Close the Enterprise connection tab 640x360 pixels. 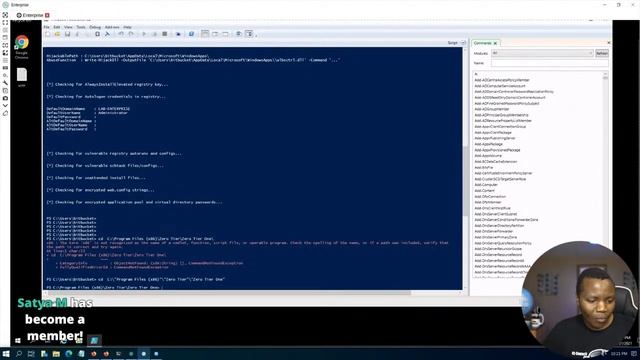47,15
